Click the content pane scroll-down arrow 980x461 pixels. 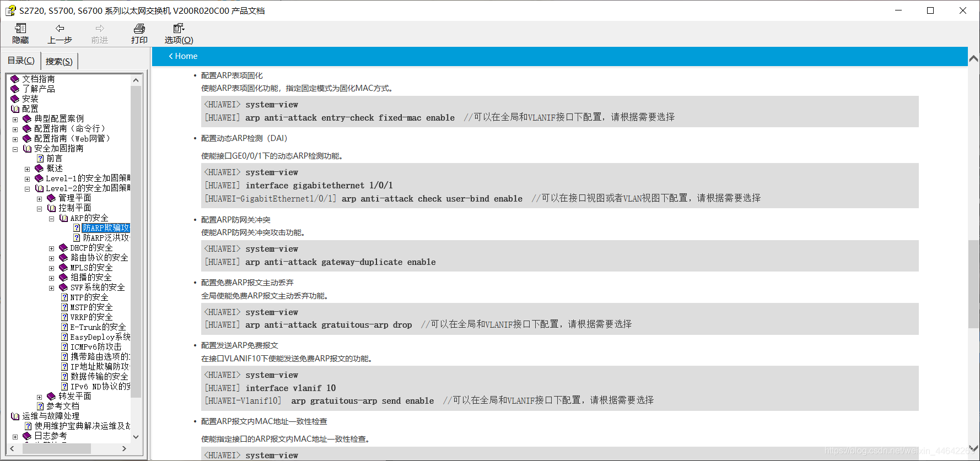click(x=973, y=447)
